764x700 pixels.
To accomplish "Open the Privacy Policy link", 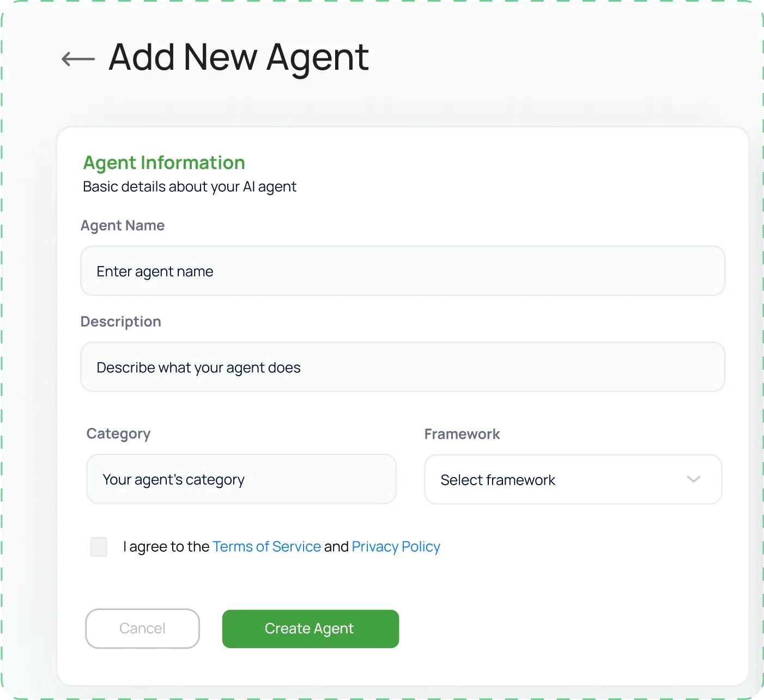I will [396, 546].
